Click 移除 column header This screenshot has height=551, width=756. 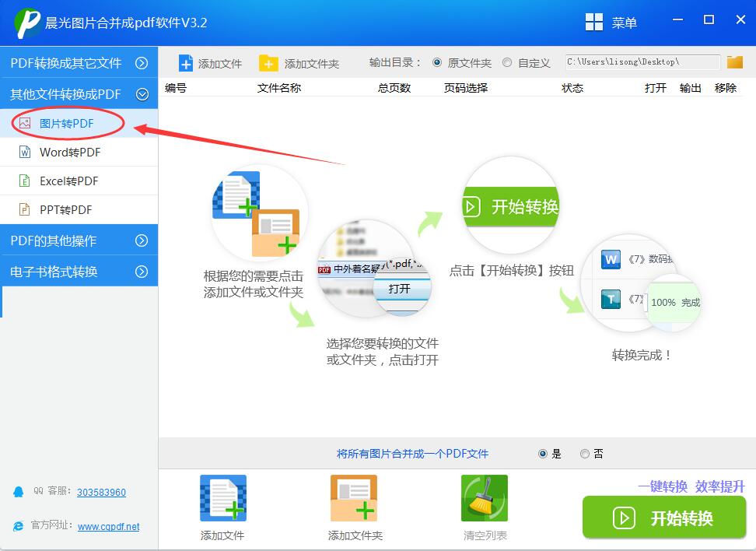pos(725,88)
